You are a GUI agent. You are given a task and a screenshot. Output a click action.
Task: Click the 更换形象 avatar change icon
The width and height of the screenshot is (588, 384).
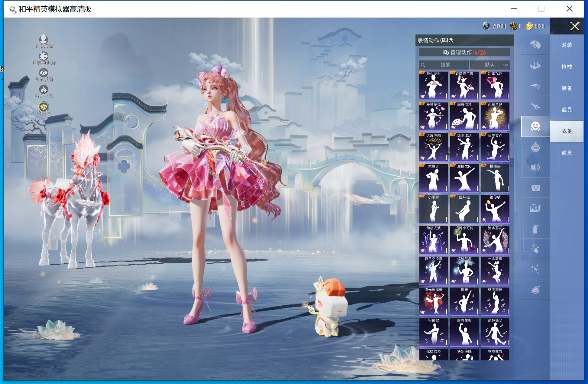click(44, 39)
